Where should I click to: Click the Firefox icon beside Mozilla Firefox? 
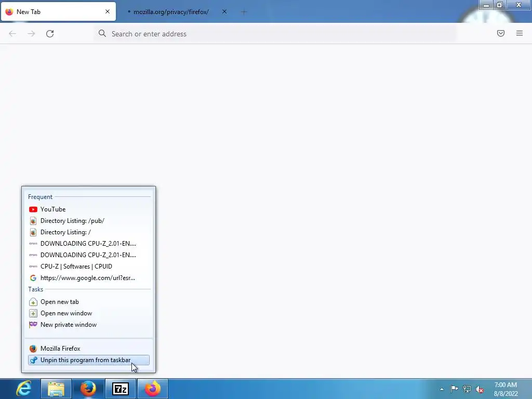pyautogui.click(x=33, y=349)
